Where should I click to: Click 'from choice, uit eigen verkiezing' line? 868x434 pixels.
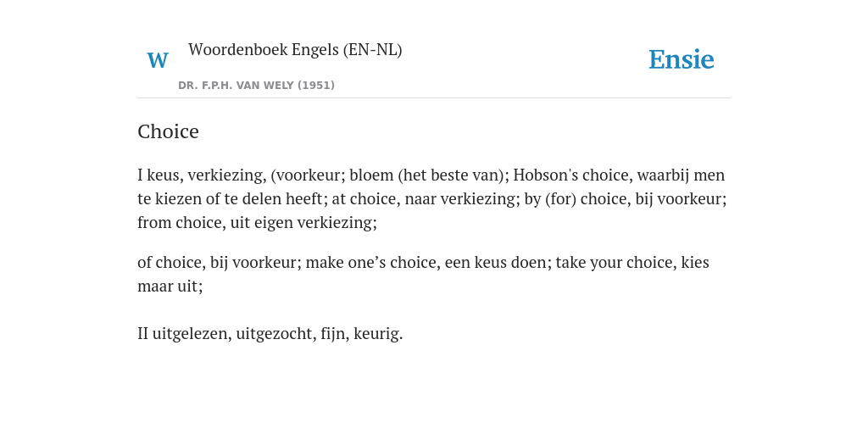257,223
